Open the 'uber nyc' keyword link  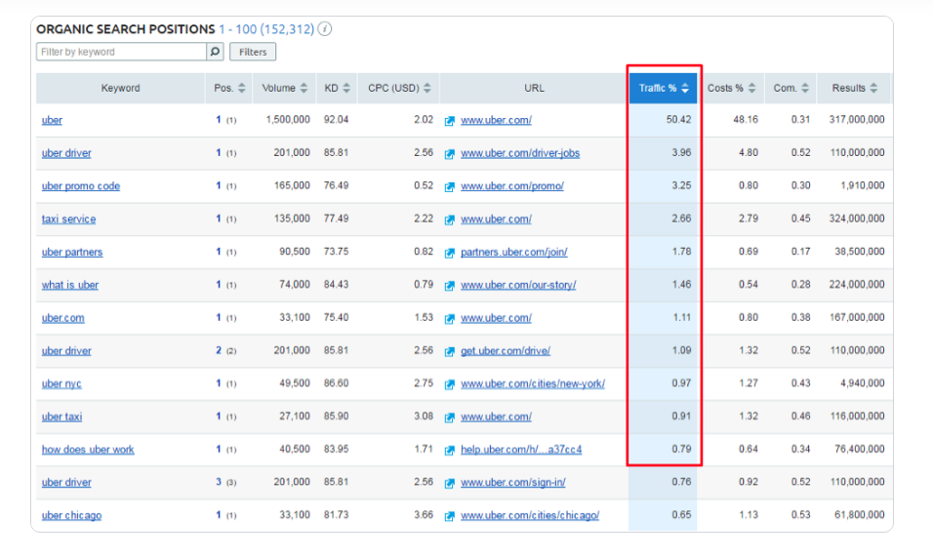[61, 383]
